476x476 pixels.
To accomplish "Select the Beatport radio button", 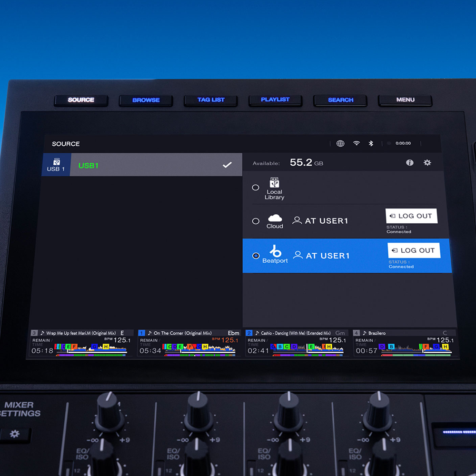I will [256, 256].
